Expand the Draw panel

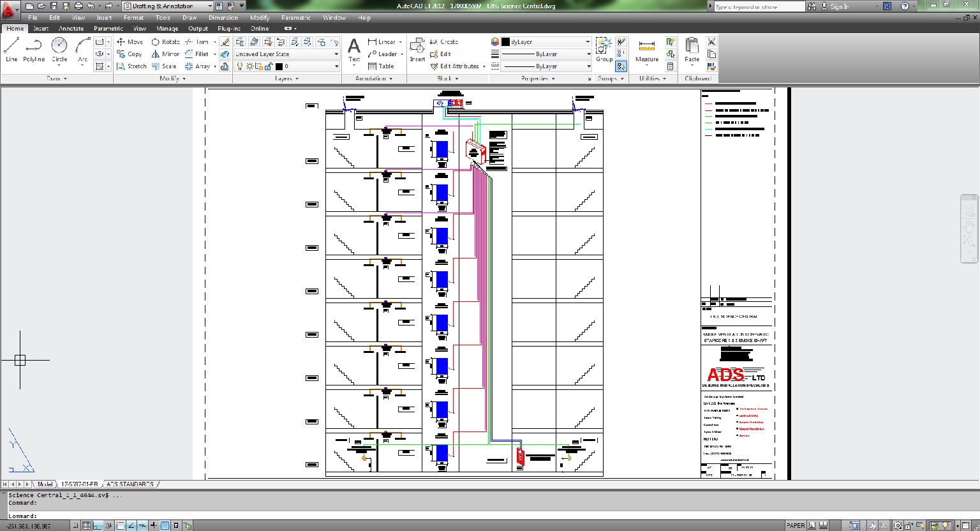[57, 79]
